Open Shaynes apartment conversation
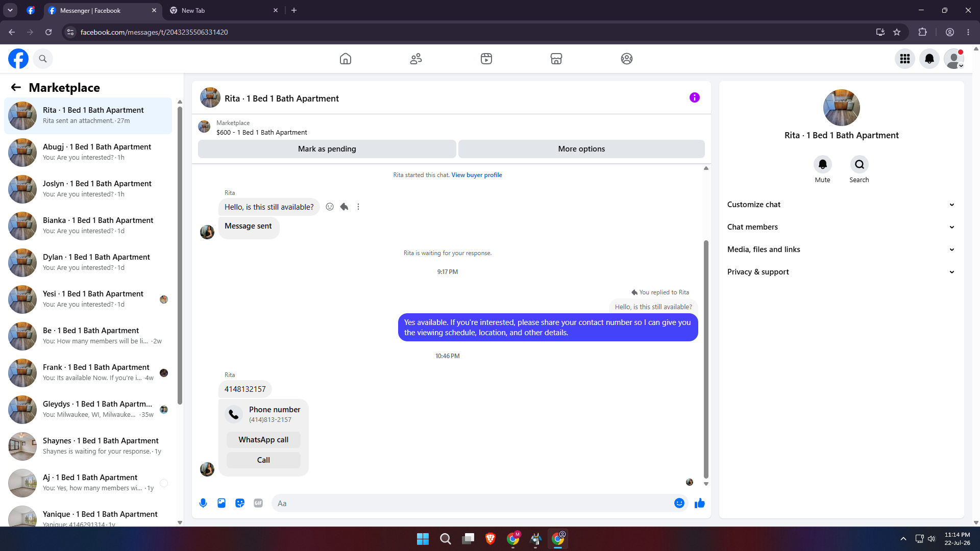 pyautogui.click(x=88, y=446)
